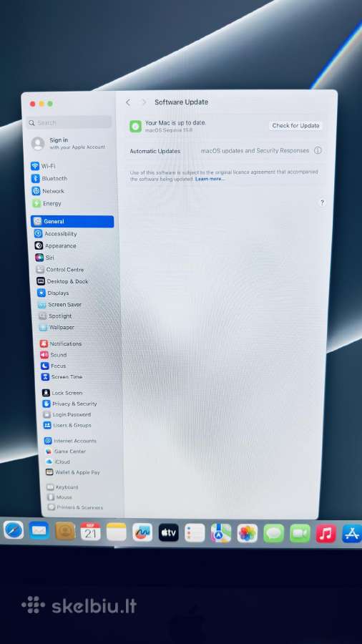Viewport: 362px width, 644px height.
Task: Open Reminders from the Dock
Action: point(195,533)
